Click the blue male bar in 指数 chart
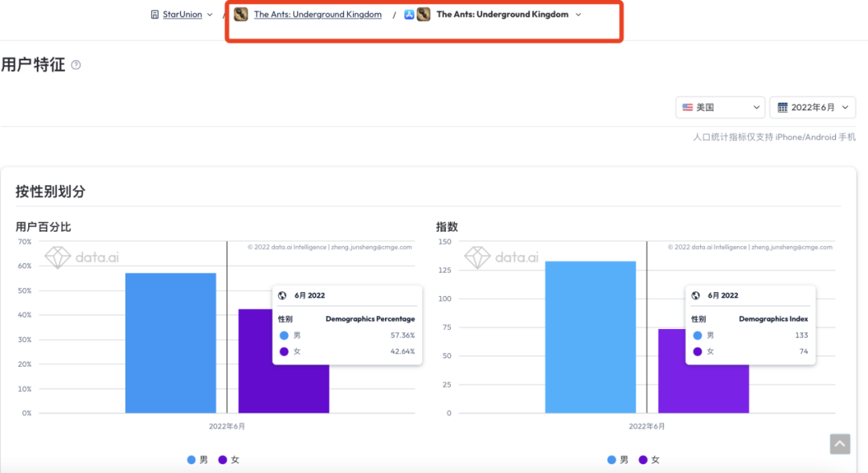This screenshot has width=868, height=473. [x=591, y=337]
